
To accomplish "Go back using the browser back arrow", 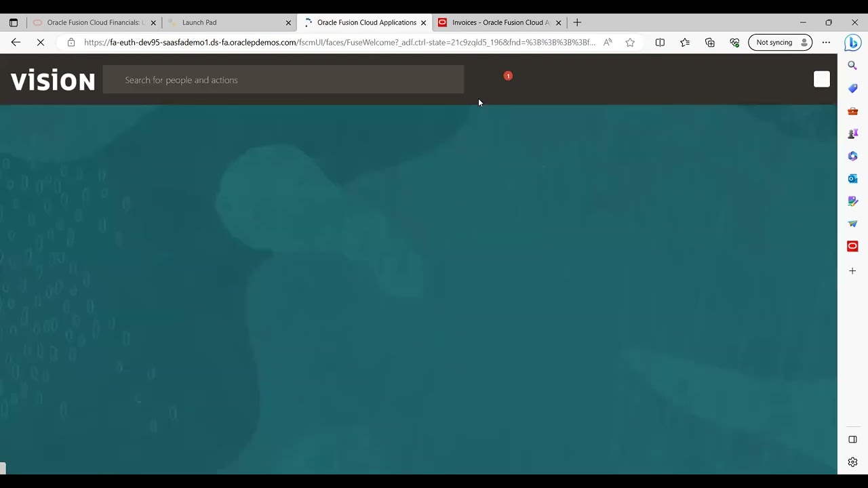I will point(16,42).
